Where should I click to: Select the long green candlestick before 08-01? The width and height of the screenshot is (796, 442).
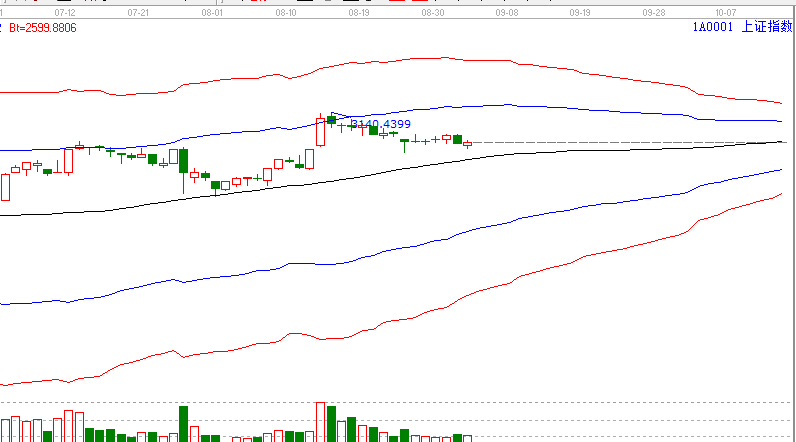tap(183, 160)
